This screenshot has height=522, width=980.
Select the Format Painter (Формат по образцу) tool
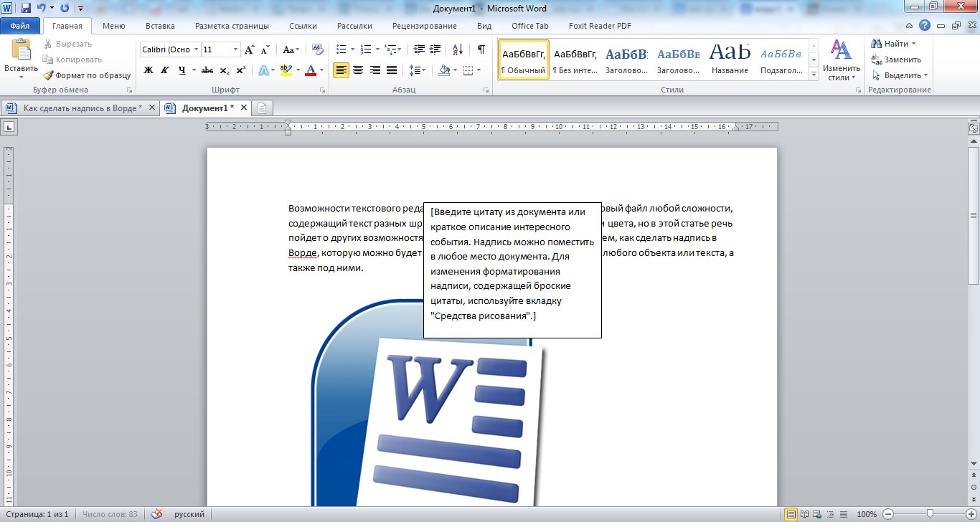tap(87, 75)
